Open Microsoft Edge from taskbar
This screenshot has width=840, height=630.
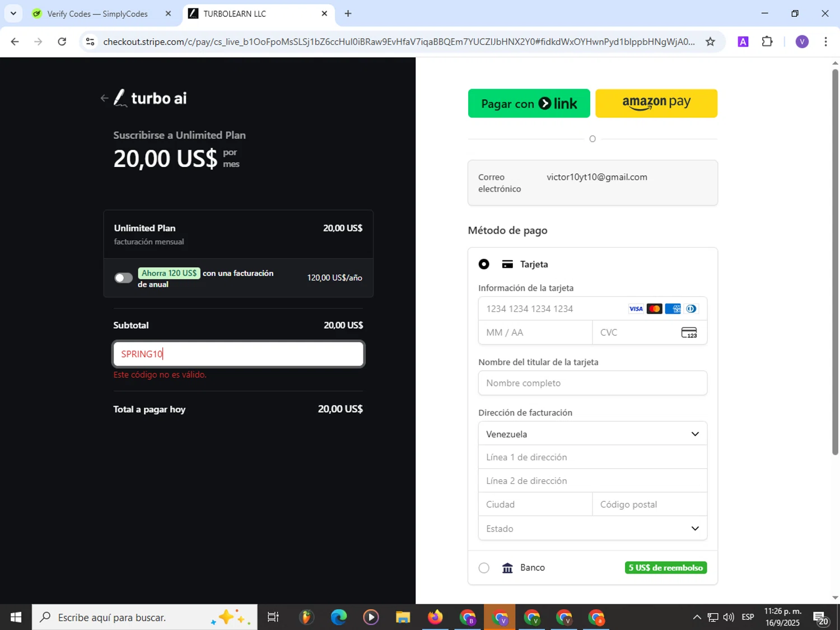339,617
